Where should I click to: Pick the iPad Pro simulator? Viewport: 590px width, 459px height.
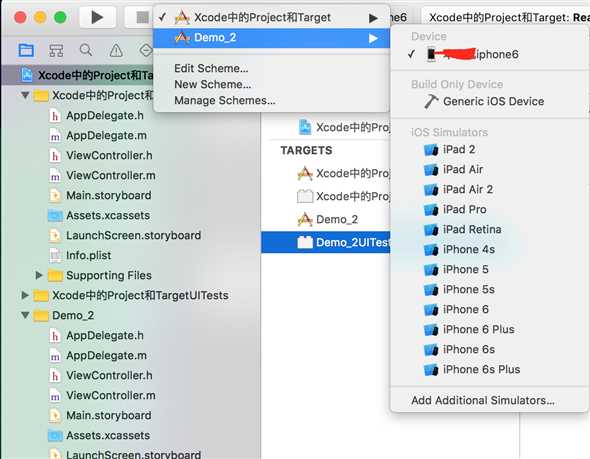[490, 210]
